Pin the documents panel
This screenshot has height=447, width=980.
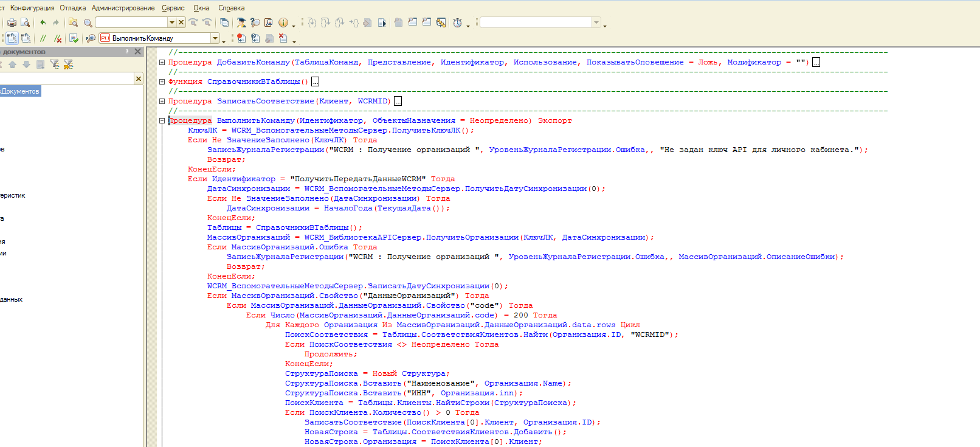(127, 52)
